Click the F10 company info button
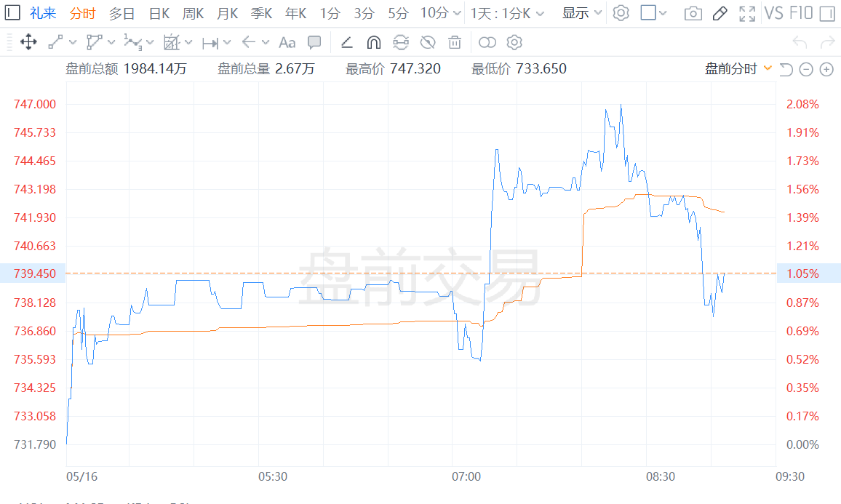Image resolution: width=841 pixels, height=504 pixels. [800, 13]
